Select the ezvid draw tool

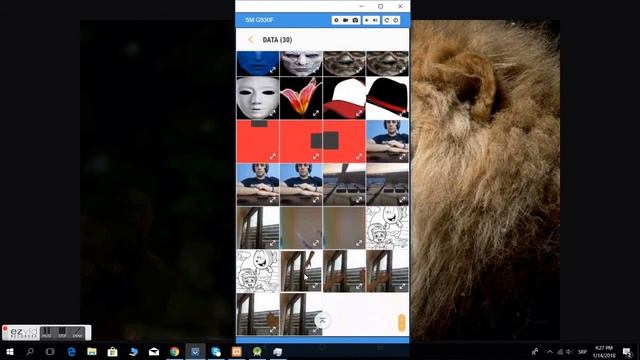(x=77, y=333)
